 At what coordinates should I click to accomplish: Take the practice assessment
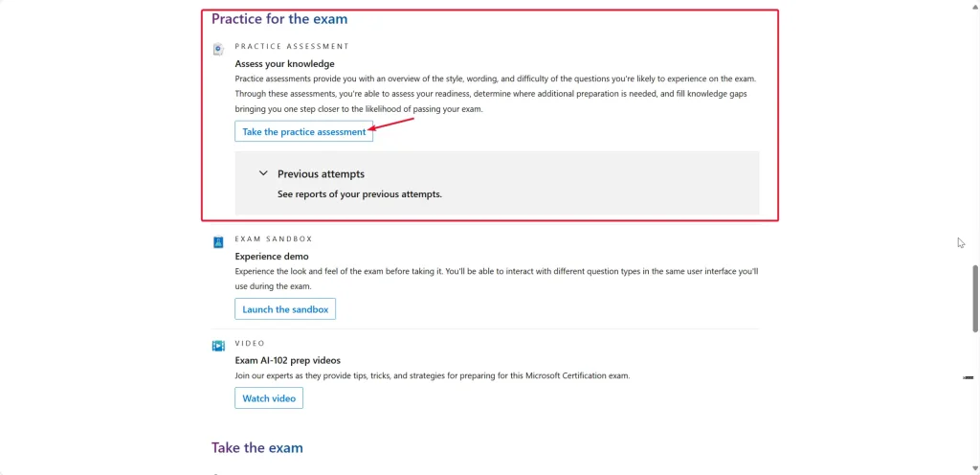point(303,132)
